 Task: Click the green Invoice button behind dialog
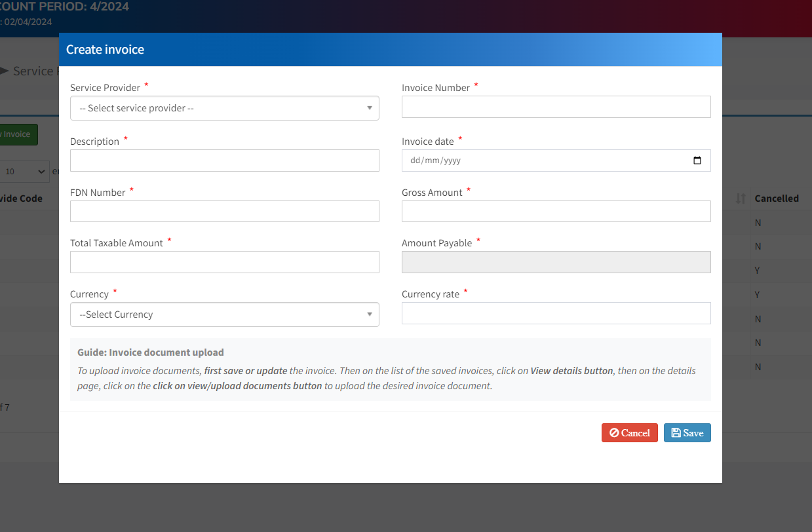point(18,134)
